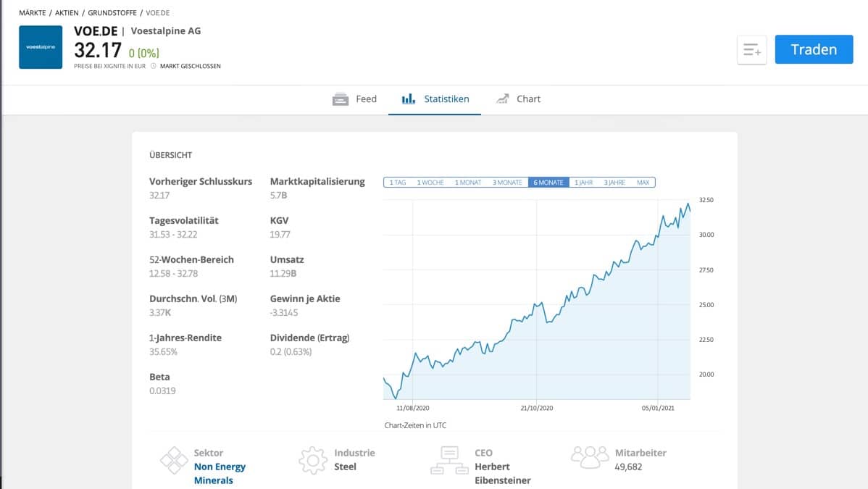Click the 52-Wochen-Bereich value 12.58 - 32.78
The height and width of the screenshot is (489, 868).
[173, 274]
